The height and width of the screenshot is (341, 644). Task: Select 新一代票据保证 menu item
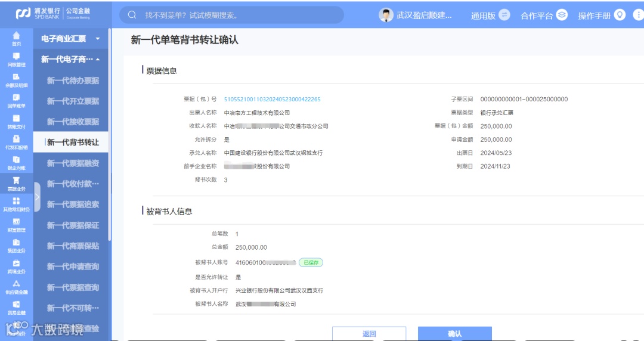[x=73, y=225]
